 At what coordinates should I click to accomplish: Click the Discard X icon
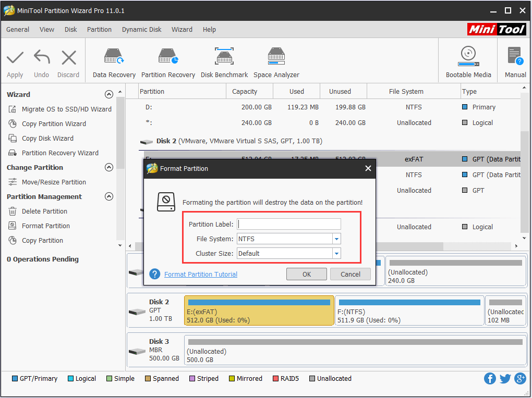click(69, 57)
